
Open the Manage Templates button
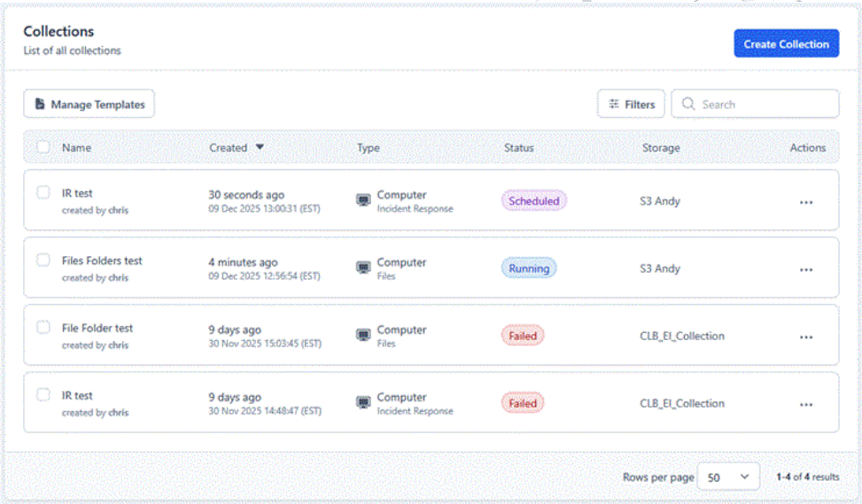pos(89,105)
